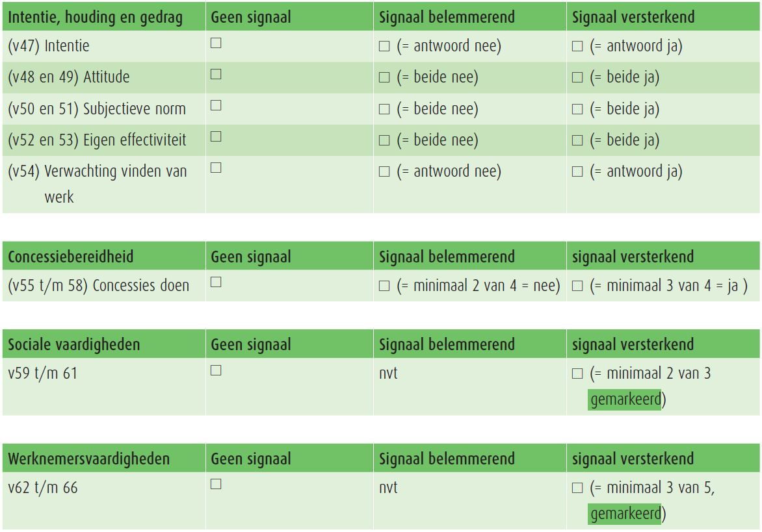Mark 'Geen signaal' for Attitude row
The image size is (762, 532).
tap(216, 74)
